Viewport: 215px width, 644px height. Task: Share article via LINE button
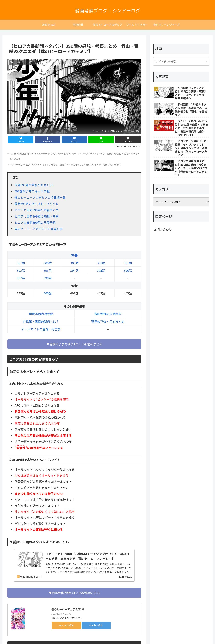coord(101,139)
